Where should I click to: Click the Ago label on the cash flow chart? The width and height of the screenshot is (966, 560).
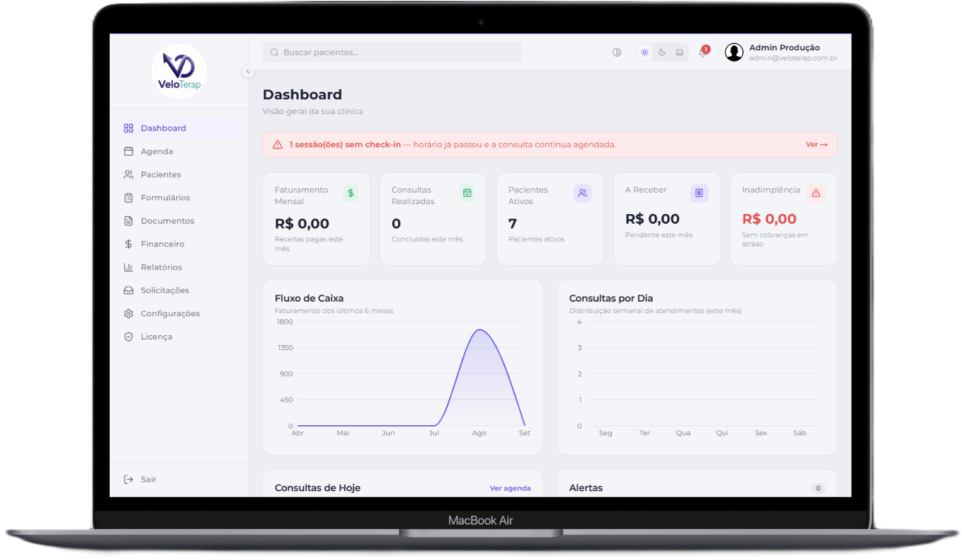(480, 433)
